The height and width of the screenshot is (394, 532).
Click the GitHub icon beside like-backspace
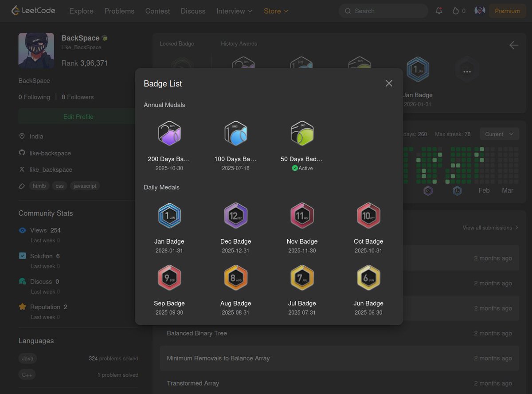(22, 153)
